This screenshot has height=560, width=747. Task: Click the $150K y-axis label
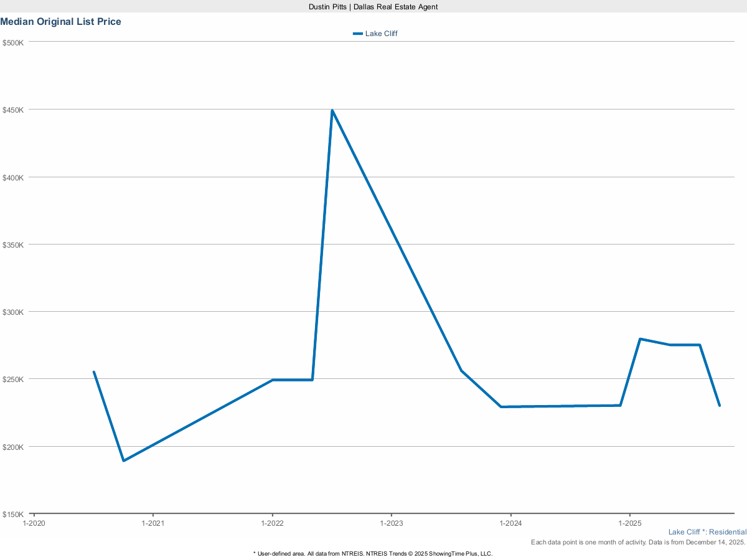click(13, 515)
